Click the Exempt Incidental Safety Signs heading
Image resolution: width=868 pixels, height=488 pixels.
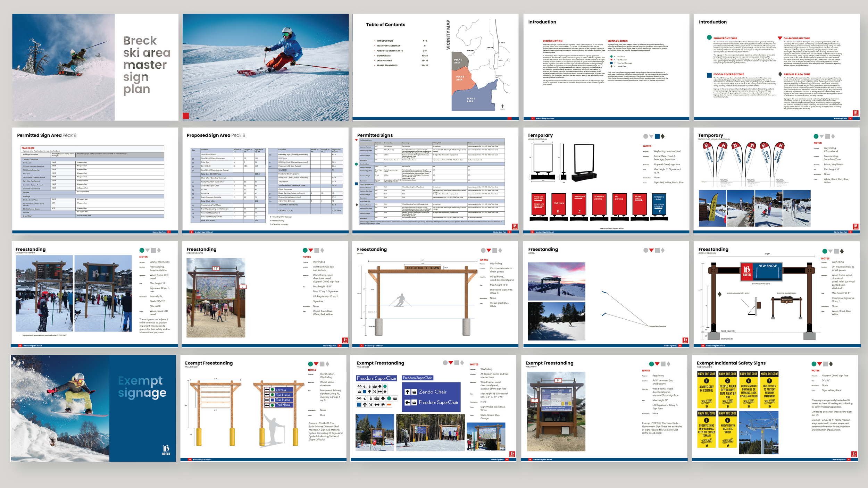tap(731, 363)
